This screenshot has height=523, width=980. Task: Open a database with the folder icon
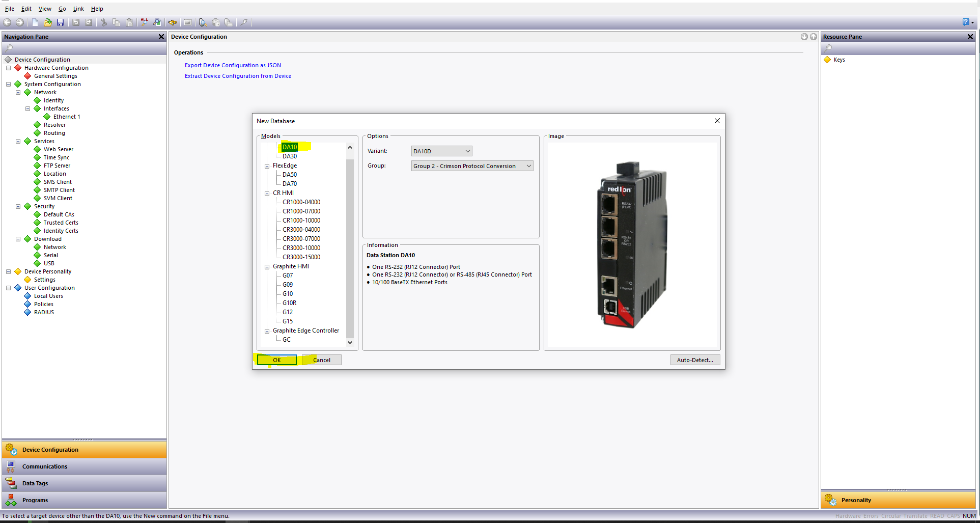47,22
